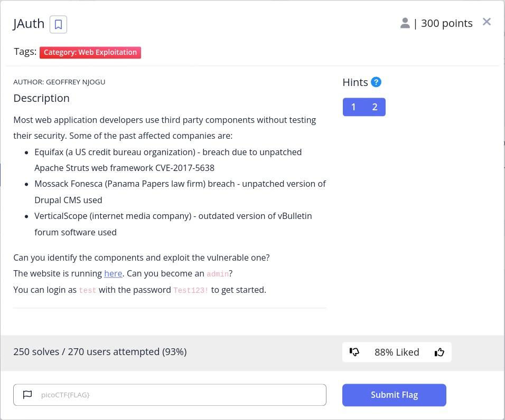Viewport: 505px width, 420px height.
Task: Click the 'test' username code text
Action: coord(88,290)
